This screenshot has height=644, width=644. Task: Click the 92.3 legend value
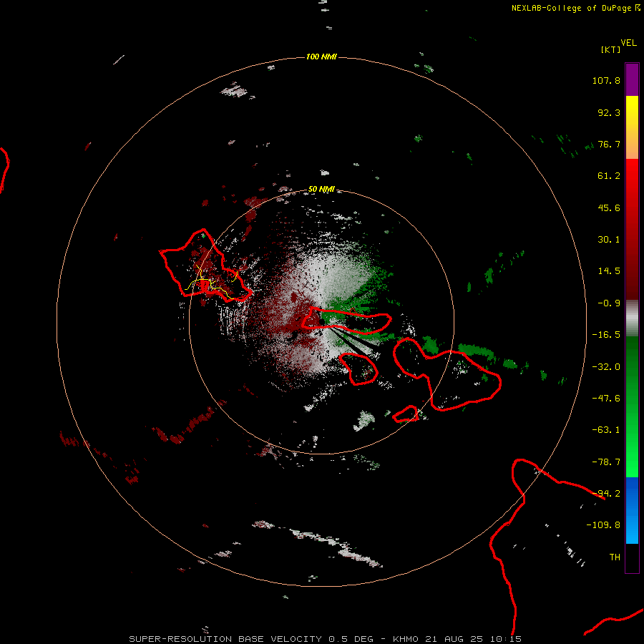click(609, 112)
